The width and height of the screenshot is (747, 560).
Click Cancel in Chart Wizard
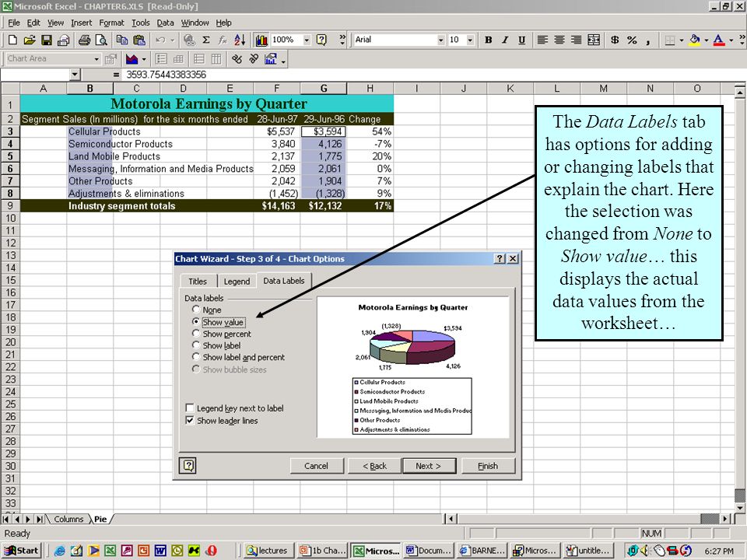click(317, 466)
